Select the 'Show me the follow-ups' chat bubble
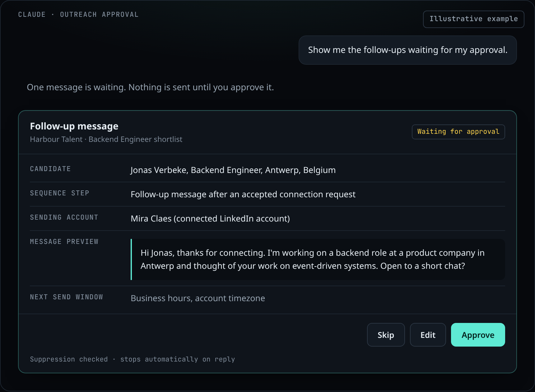 coord(407,50)
